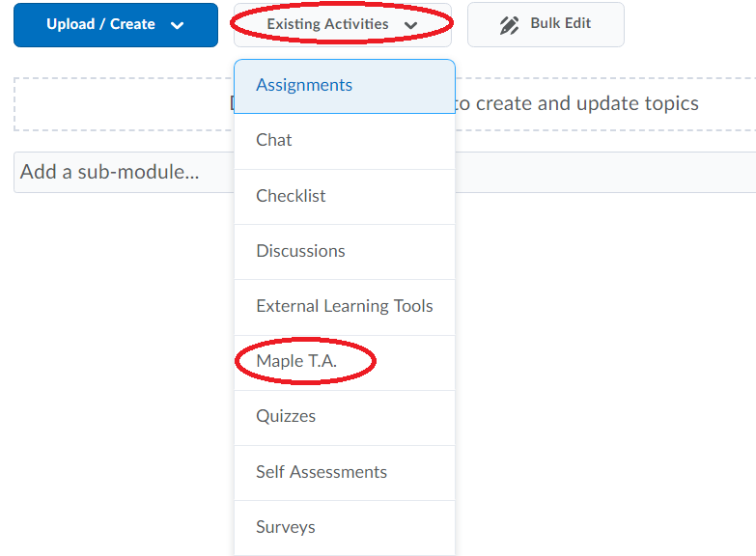This screenshot has width=756, height=556.
Task: Select External Learning Tools option
Action: [344, 306]
